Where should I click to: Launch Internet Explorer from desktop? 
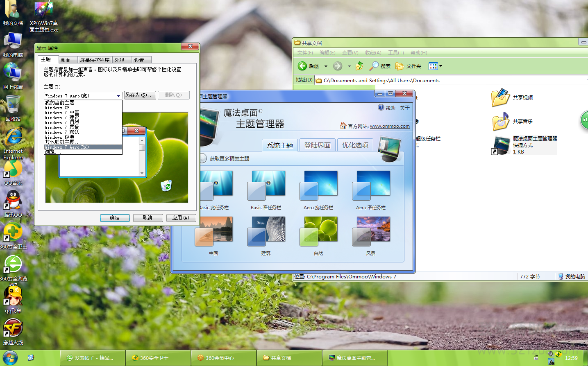(x=14, y=143)
